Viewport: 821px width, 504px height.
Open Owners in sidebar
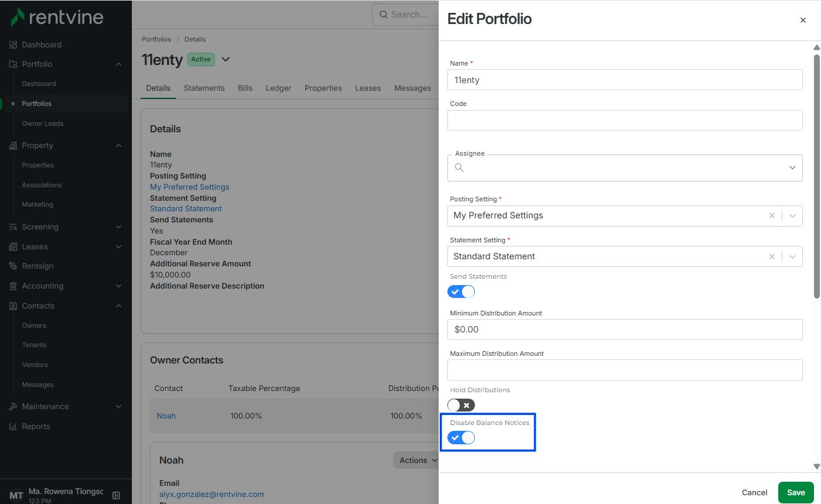pos(34,325)
